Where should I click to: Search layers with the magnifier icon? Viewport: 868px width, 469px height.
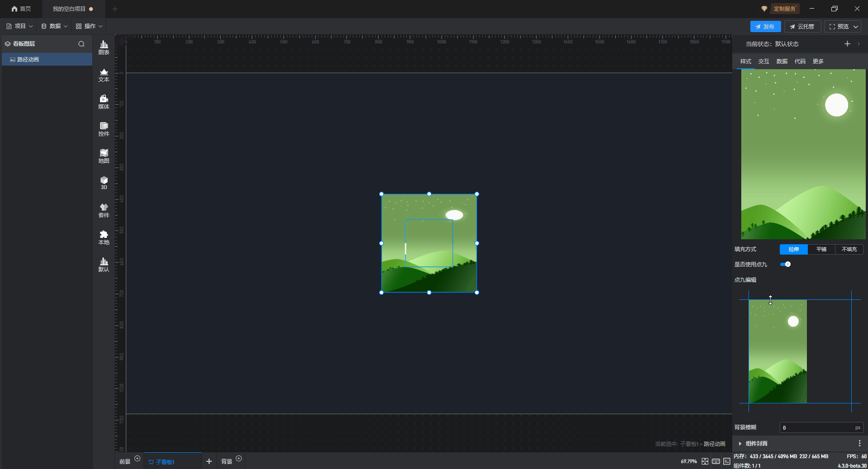81,44
